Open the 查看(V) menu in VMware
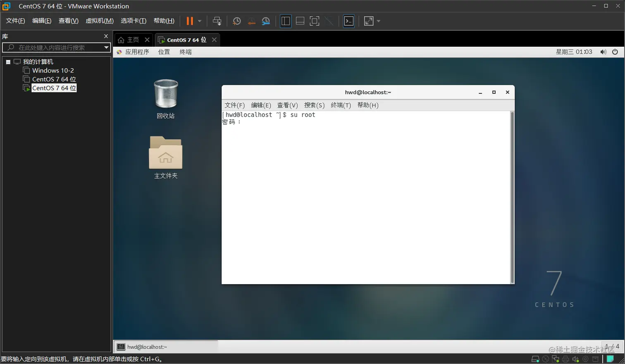625x364 pixels. point(69,21)
